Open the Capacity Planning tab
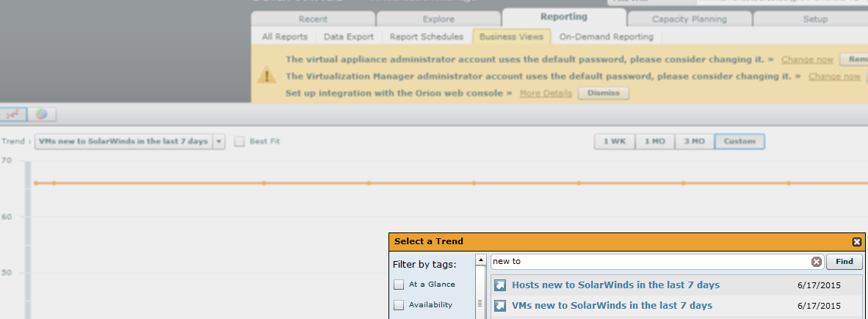The image size is (868, 319). coord(690,19)
